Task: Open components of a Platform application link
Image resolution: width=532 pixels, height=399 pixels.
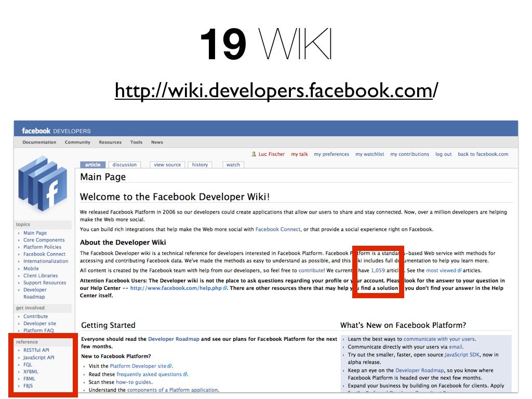Action: [172, 390]
